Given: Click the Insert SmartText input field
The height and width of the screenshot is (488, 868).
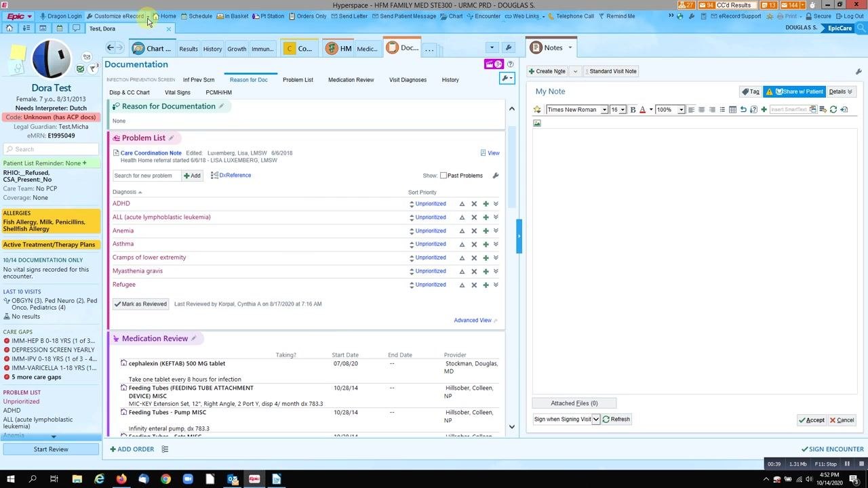Looking at the screenshot, I should [x=789, y=110].
